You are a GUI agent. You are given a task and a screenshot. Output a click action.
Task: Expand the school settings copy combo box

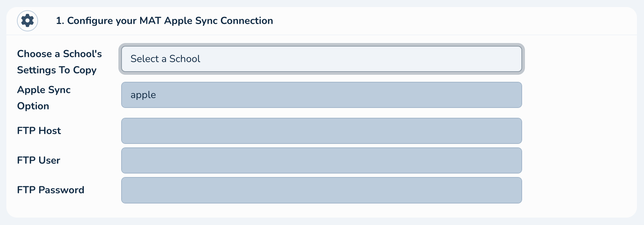tap(321, 59)
